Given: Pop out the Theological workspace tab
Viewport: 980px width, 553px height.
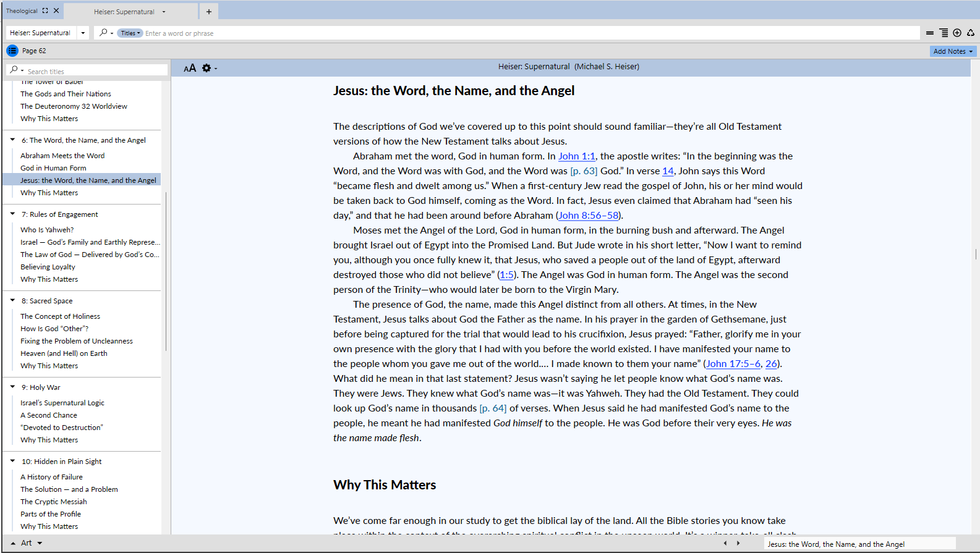Looking at the screenshot, I should pos(45,11).
